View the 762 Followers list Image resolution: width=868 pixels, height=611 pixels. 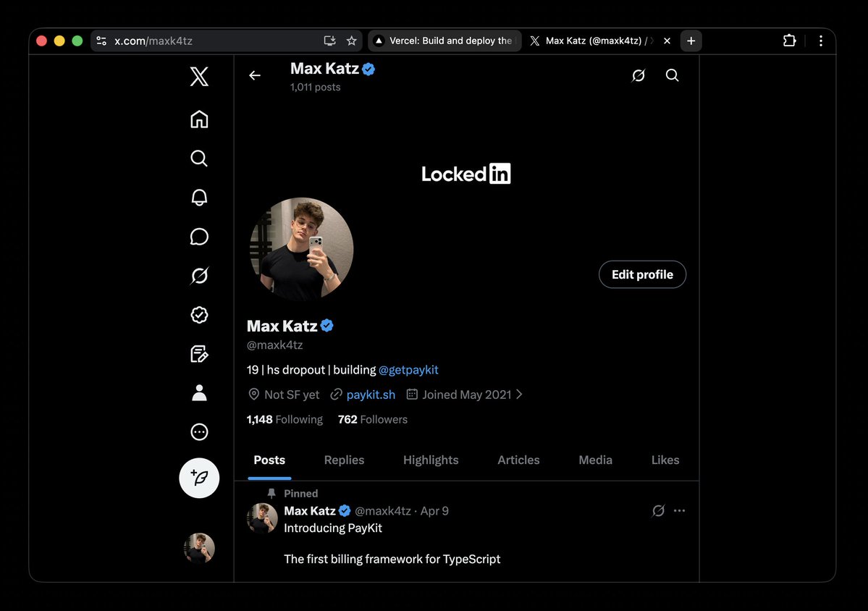[373, 419]
